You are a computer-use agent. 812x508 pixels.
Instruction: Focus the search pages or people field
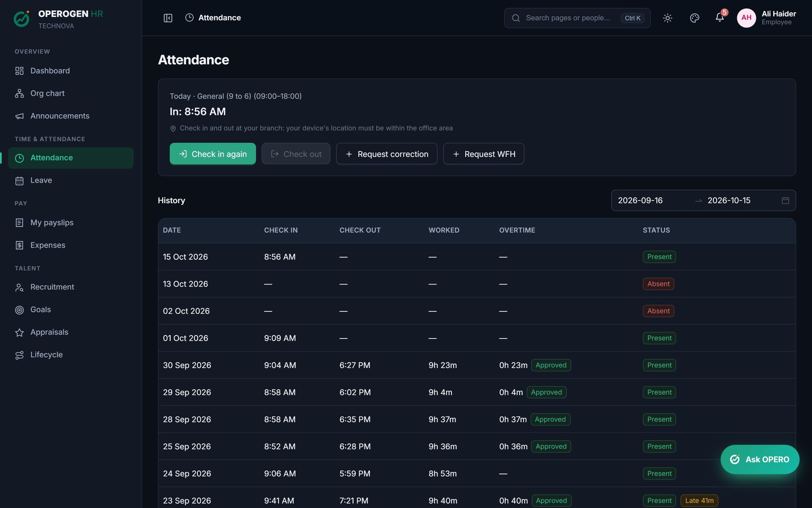577,18
